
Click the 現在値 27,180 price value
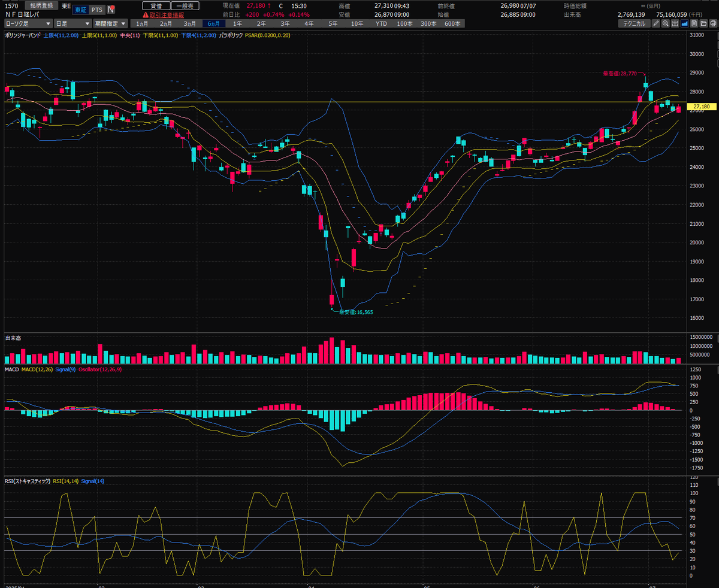(x=256, y=5)
